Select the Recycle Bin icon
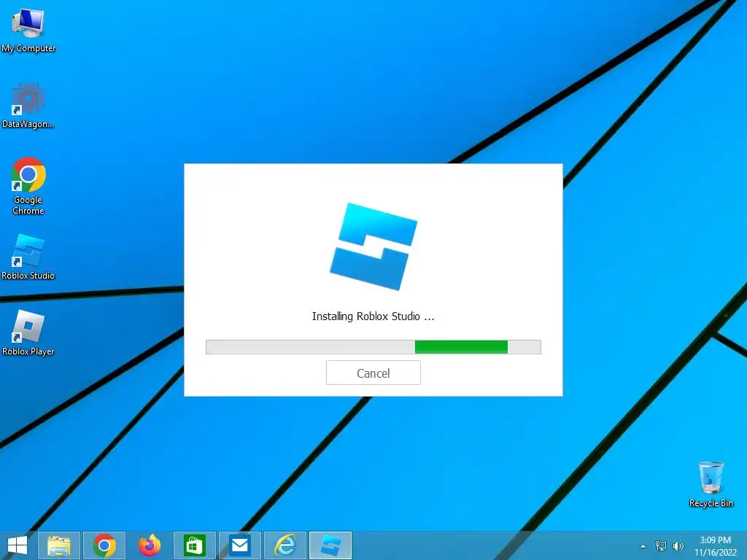Viewport: 747px width, 560px height. pos(711,484)
